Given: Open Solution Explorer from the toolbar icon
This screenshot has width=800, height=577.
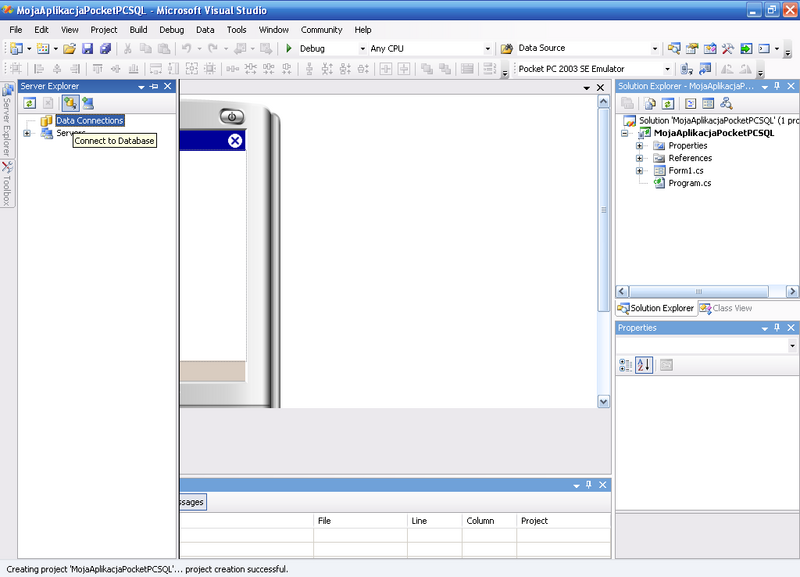Looking at the screenshot, I should (x=674, y=48).
